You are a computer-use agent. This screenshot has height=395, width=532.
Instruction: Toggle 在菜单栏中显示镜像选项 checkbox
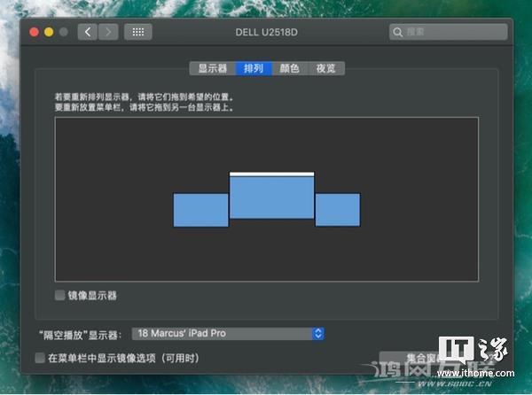pyautogui.click(x=40, y=358)
